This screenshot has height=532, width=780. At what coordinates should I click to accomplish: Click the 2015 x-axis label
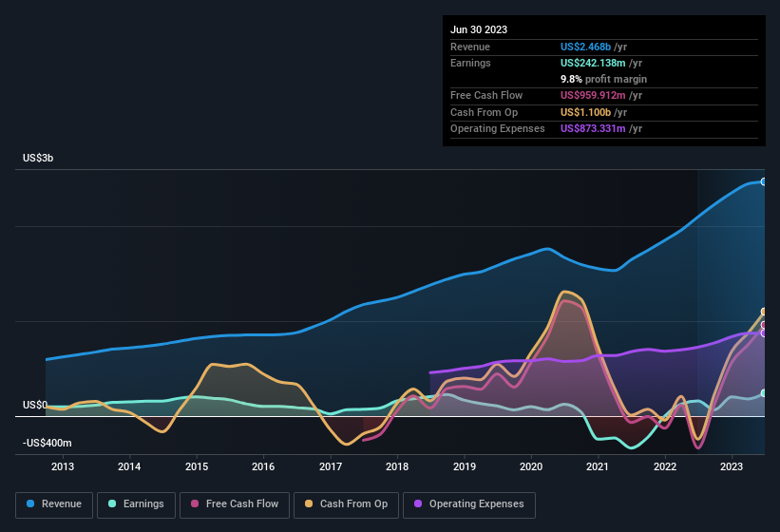tap(197, 466)
